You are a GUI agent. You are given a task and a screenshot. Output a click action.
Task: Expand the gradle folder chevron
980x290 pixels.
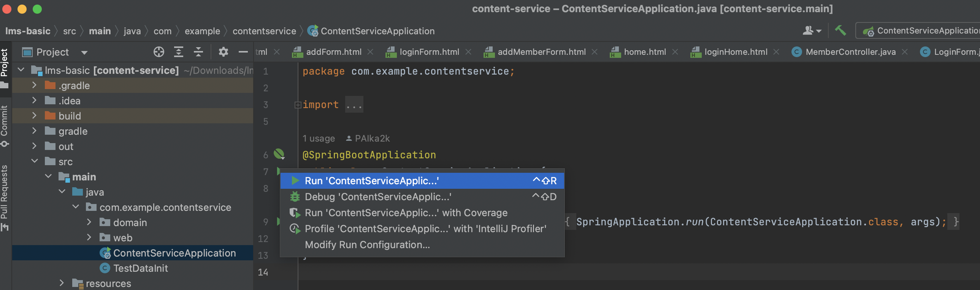pos(34,131)
